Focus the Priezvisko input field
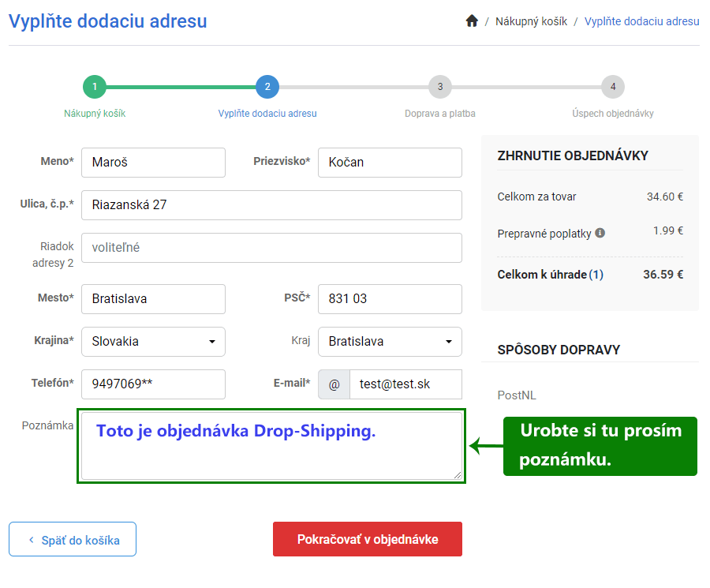The width and height of the screenshot is (710, 588). tap(390, 163)
